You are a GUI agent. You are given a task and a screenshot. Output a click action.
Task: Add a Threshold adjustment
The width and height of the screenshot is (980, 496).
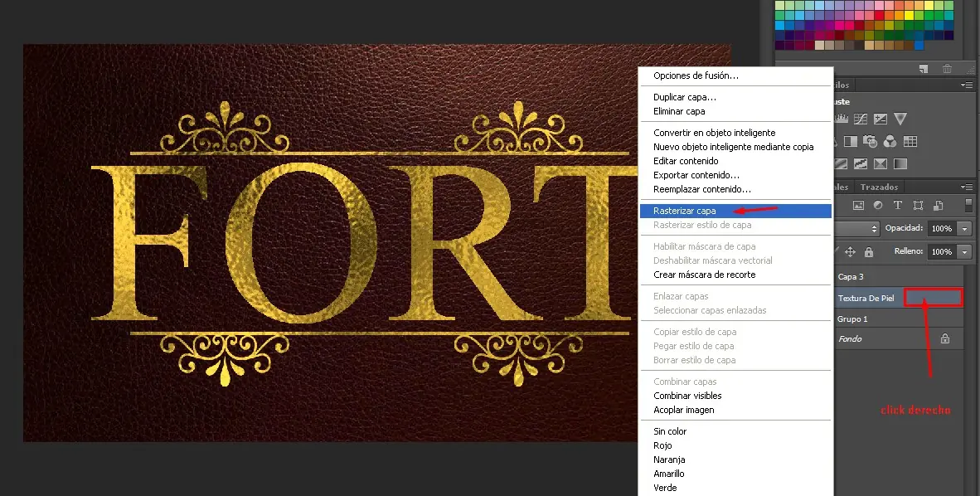click(x=861, y=164)
